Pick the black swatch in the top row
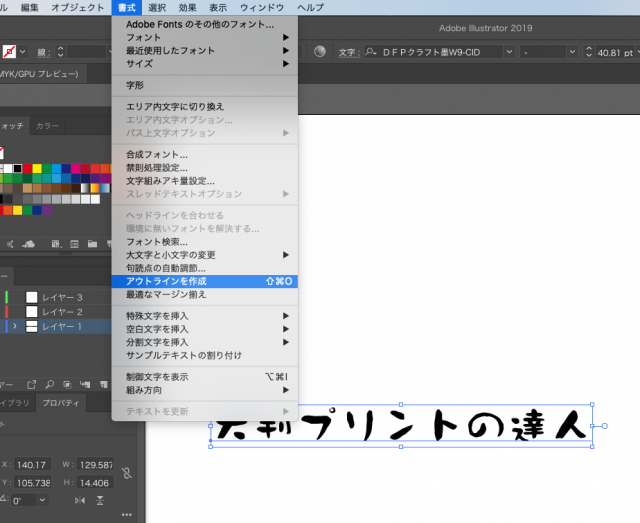This screenshot has height=523, width=640. point(18,168)
